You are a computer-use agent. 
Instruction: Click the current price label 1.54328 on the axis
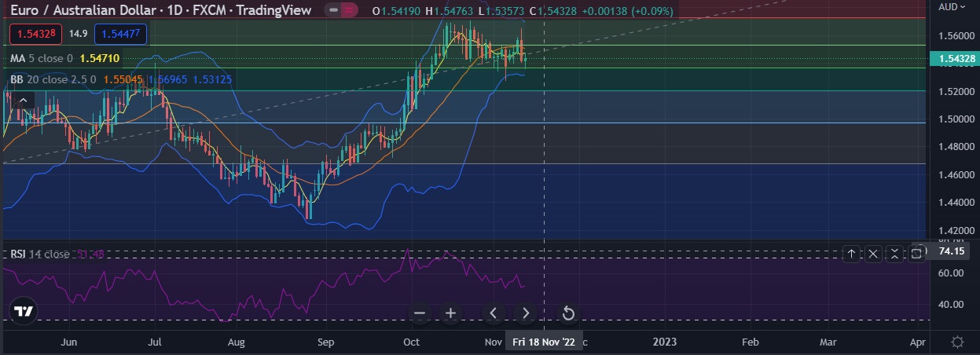[954, 59]
